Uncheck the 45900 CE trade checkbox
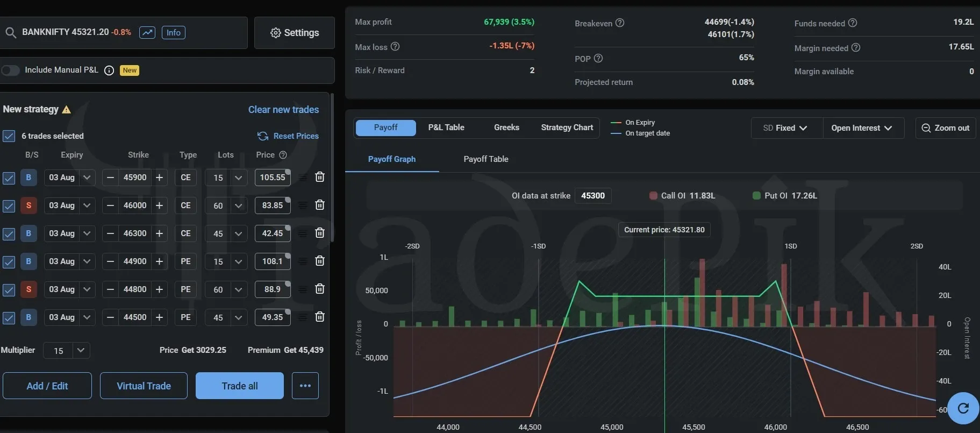The height and width of the screenshot is (433, 980). [x=9, y=178]
